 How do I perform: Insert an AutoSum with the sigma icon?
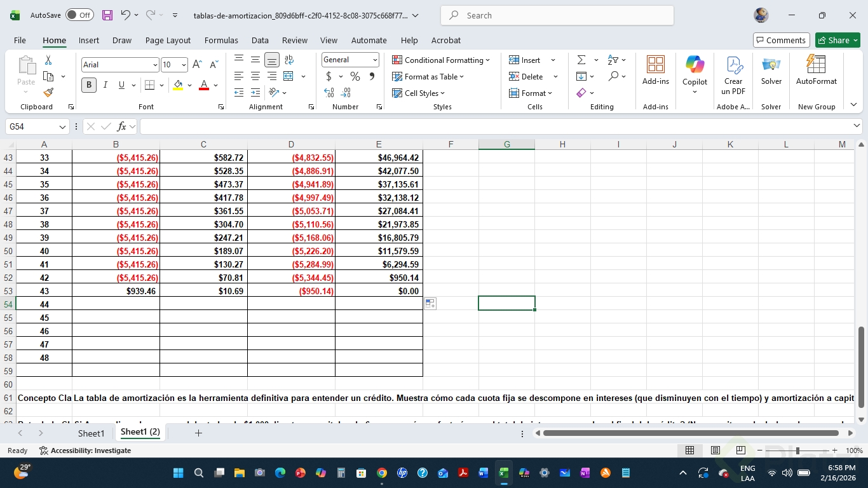coord(581,60)
